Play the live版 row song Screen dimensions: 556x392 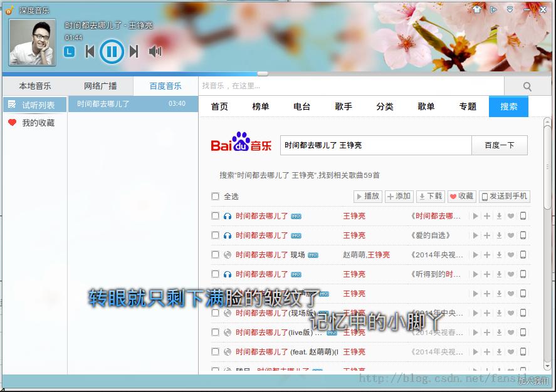click(475, 333)
